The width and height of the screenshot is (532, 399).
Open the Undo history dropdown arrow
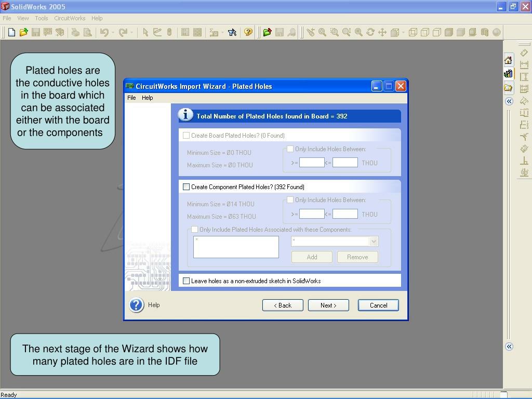[113, 33]
